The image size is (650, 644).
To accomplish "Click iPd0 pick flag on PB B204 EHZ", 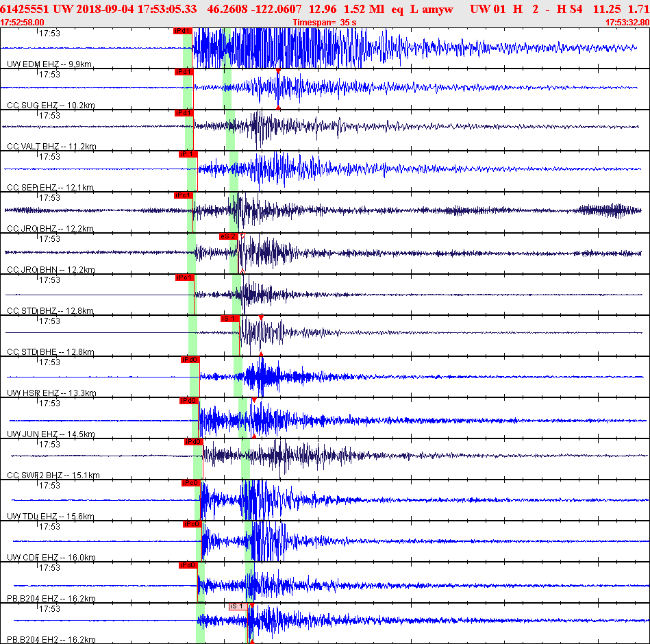I will (188, 565).
